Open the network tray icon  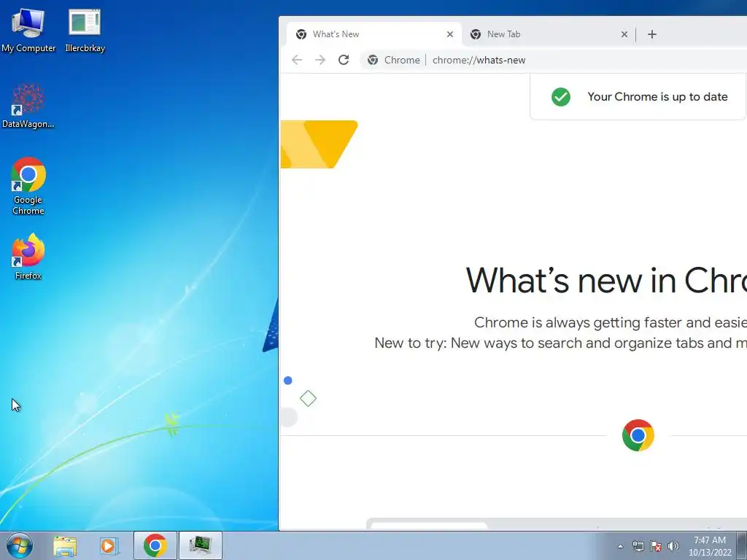point(638,546)
